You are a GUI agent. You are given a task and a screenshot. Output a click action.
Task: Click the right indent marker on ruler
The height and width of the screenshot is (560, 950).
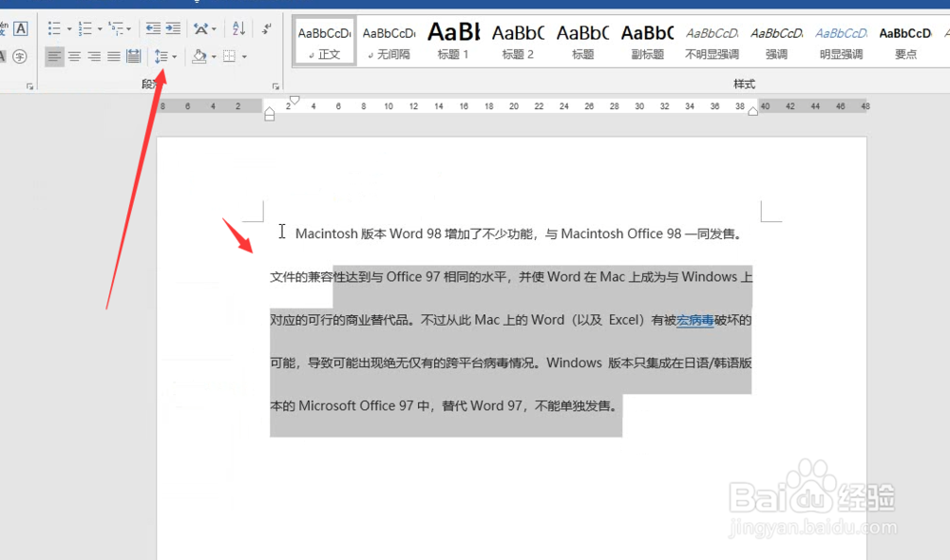752,111
